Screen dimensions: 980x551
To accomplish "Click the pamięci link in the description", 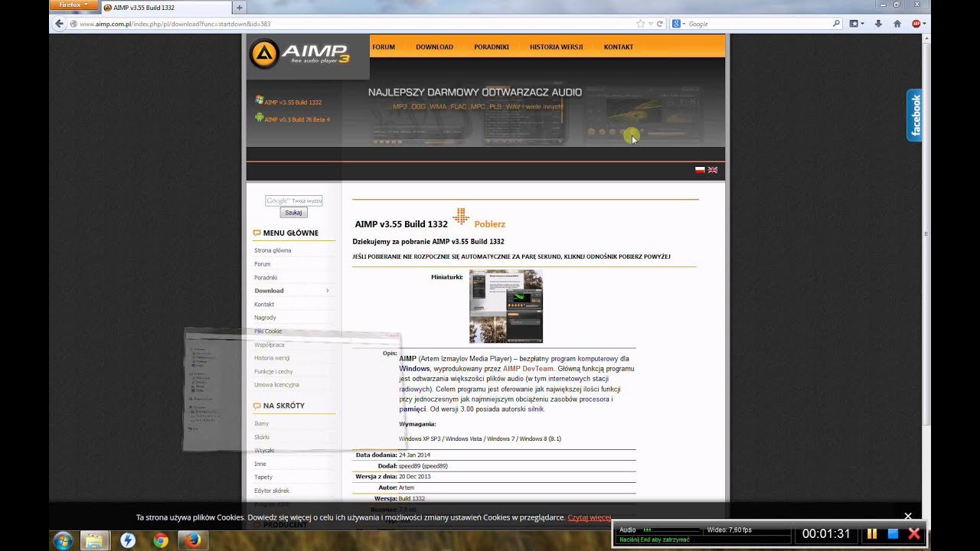I will point(412,409).
